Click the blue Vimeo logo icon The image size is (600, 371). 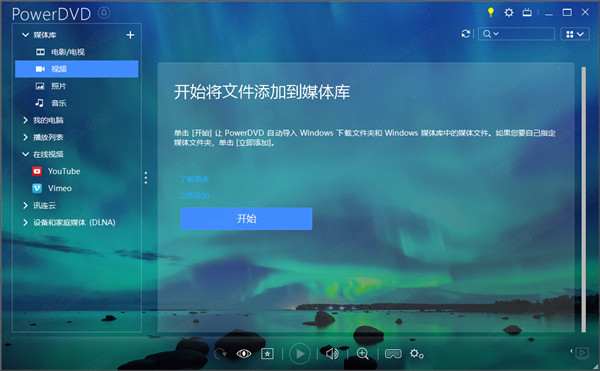coord(37,188)
